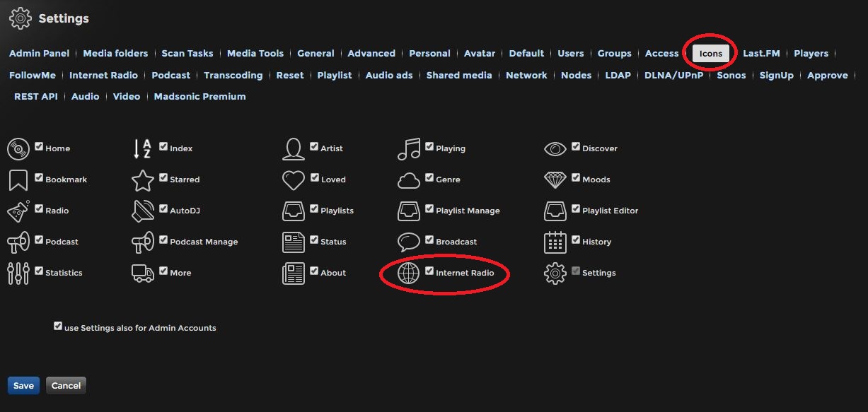Click the More truck icon

tap(143, 273)
